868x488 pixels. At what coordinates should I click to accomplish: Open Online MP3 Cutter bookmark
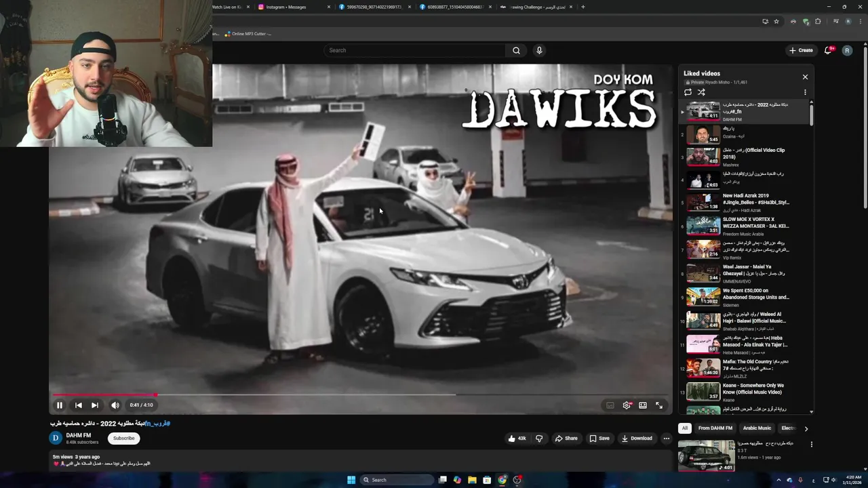coord(248,34)
